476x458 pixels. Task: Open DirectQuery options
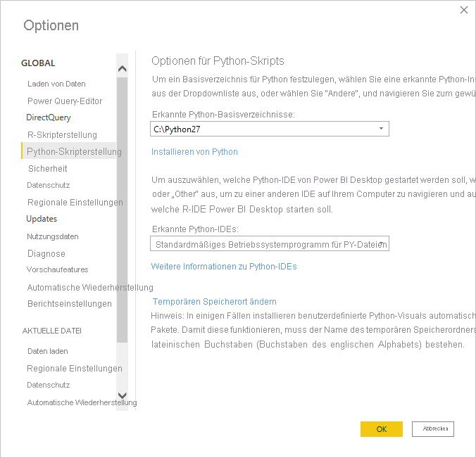(x=49, y=117)
